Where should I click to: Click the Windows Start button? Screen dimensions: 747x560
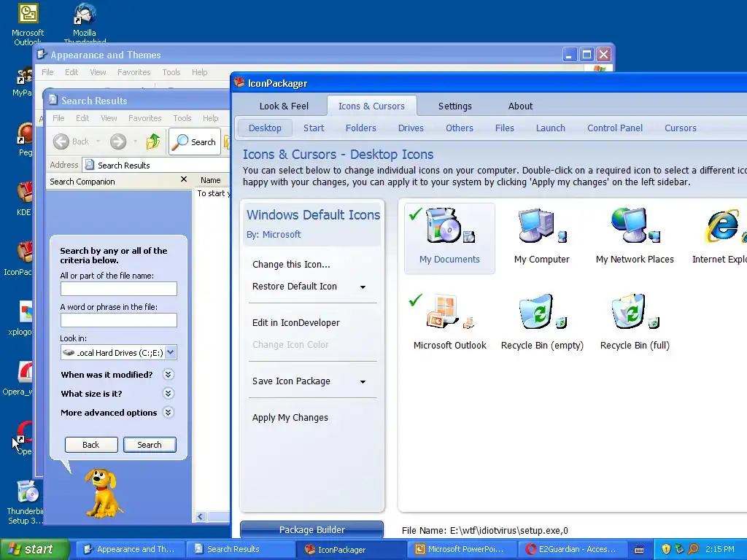pos(34,549)
